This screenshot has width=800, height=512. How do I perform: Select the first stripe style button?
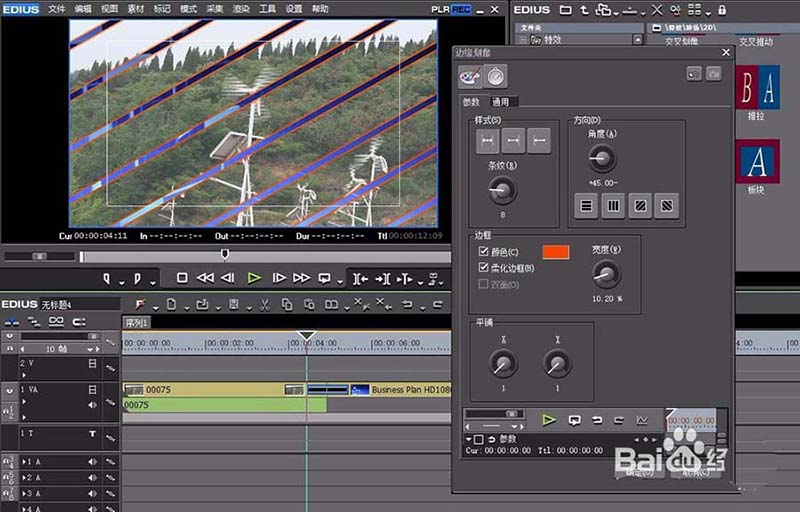[x=487, y=141]
